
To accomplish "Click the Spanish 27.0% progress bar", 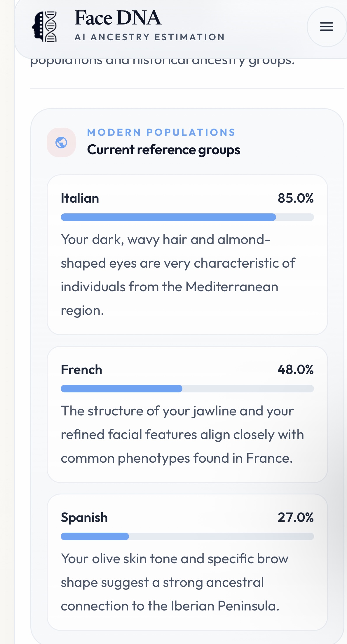I will tap(187, 536).
